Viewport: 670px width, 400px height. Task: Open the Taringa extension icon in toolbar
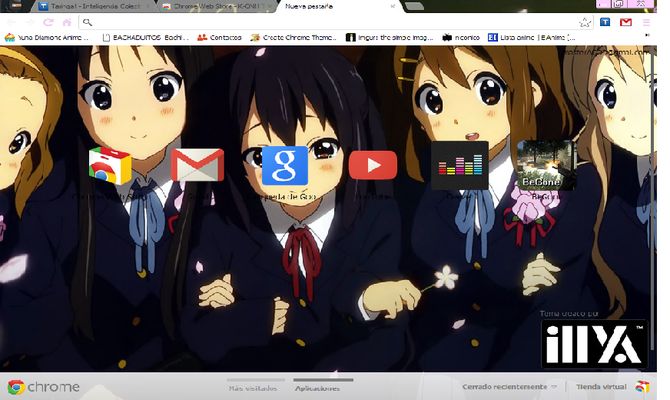[605, 22]
